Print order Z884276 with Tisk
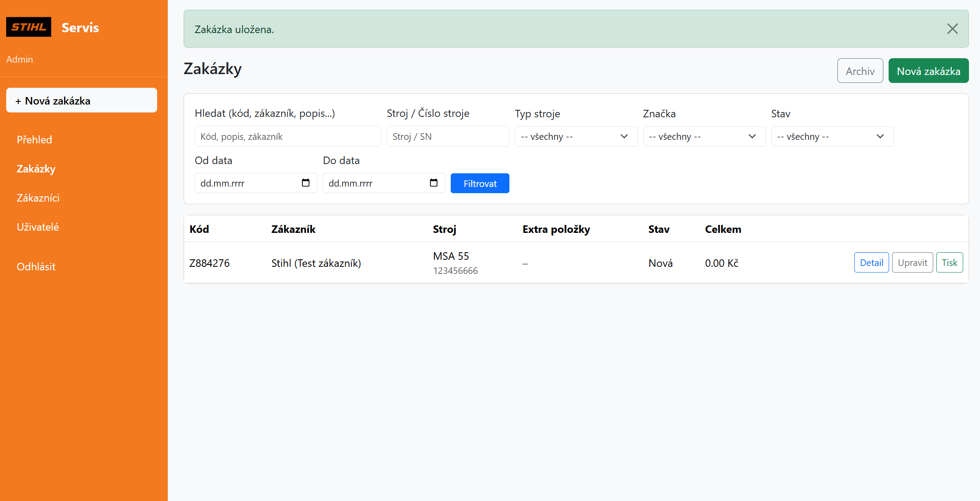The height and width of the screenshot is (501, 980). (x=949, y=263)
